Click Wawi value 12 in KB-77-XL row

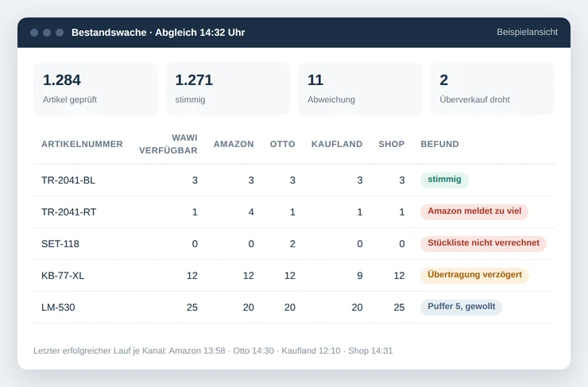(x=192, y=276)
